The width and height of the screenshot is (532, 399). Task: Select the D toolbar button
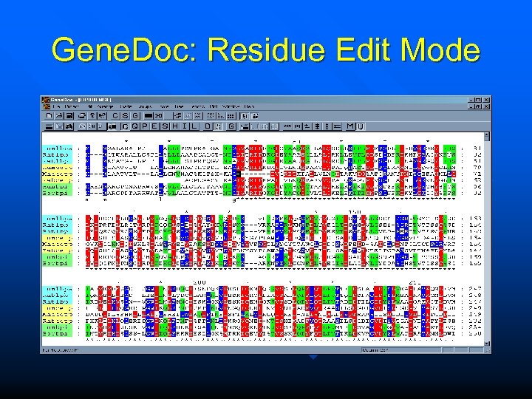(208, 126)
